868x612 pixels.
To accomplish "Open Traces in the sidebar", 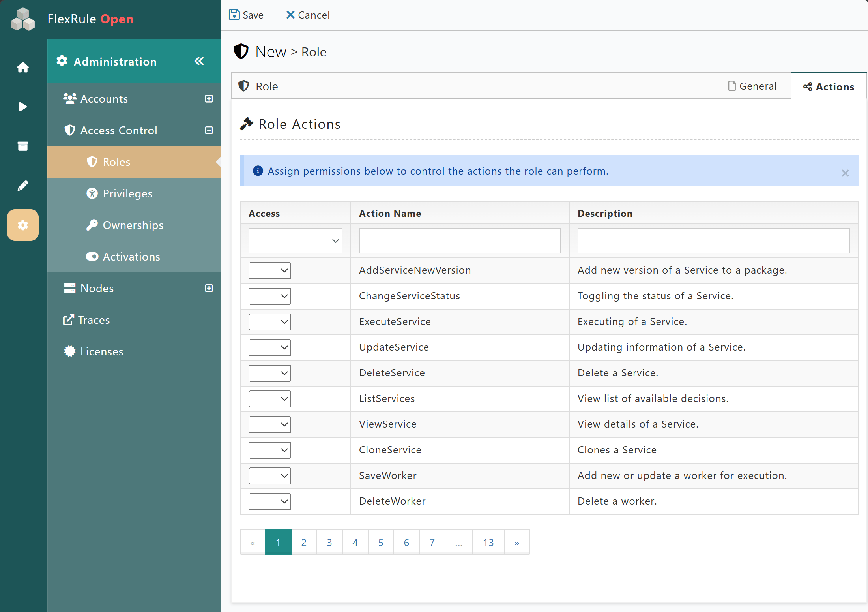I will point(134,320).
